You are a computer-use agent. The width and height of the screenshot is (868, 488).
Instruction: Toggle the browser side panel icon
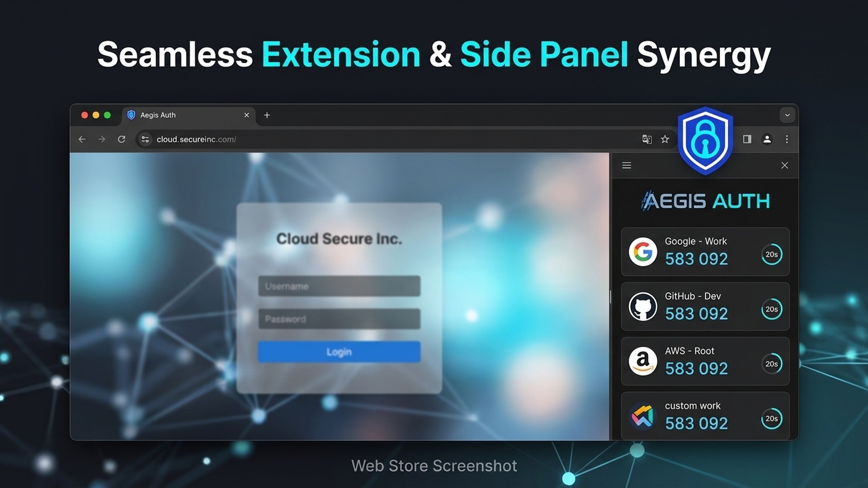coord(747,139)
